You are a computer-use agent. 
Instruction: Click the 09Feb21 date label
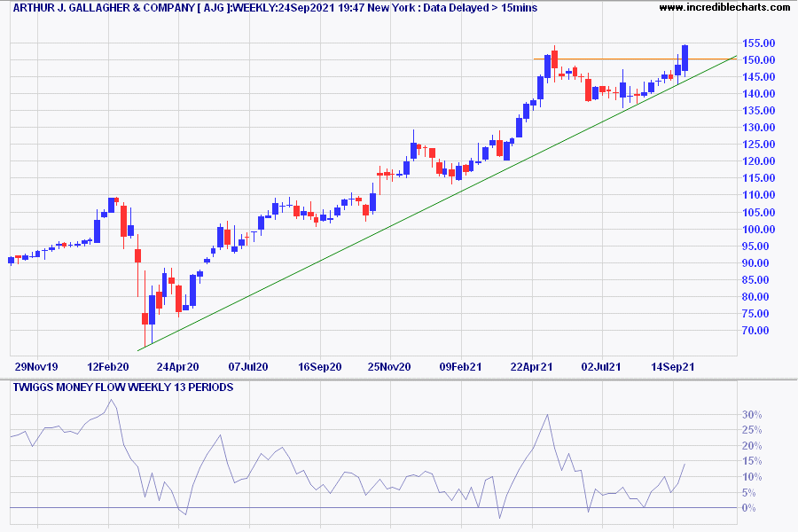tap(460, 366)
